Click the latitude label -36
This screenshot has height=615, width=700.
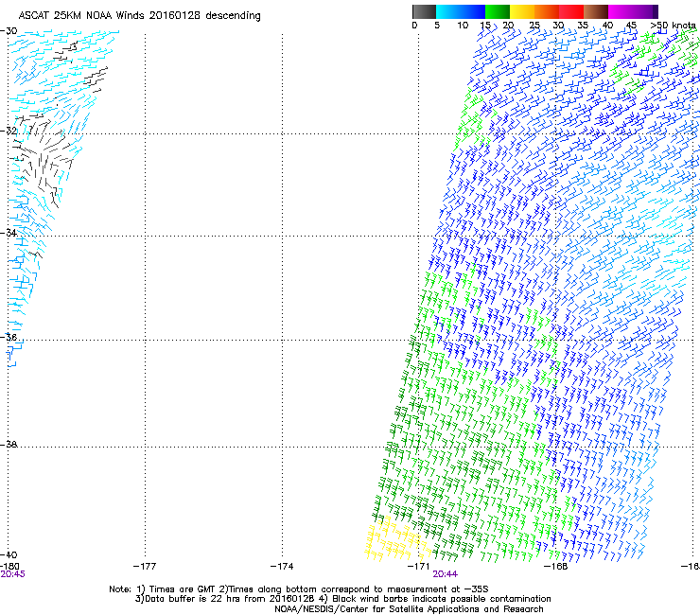click(x=9, y=337)
